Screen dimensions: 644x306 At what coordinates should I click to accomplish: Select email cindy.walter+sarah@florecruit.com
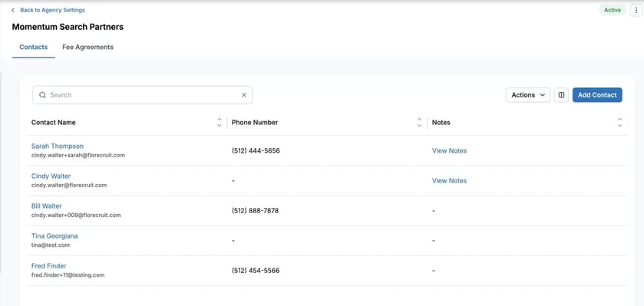coord(78,156)
